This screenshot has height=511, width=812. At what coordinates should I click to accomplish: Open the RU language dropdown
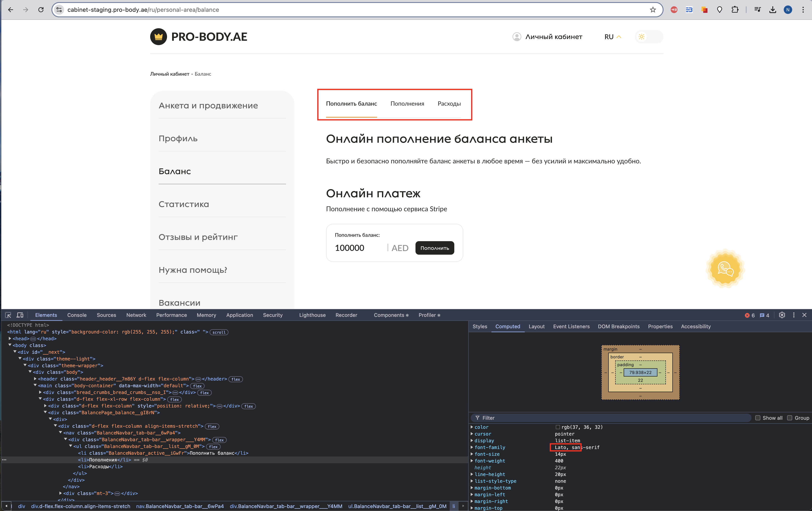click(612, 37)
